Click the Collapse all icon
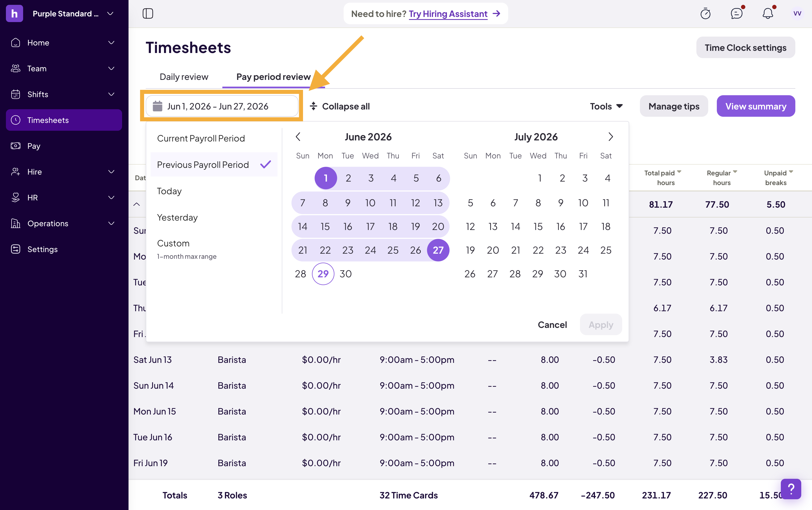This screenshot has height=510, width=812. 314,106
